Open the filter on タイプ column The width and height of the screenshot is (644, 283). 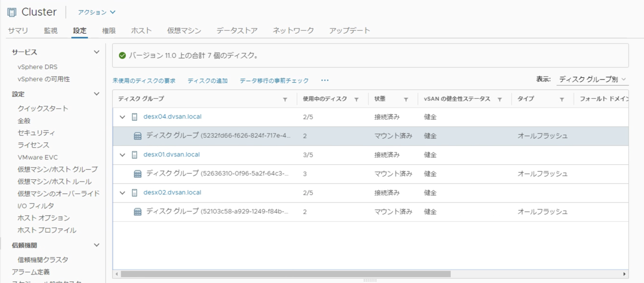point(562,99)
